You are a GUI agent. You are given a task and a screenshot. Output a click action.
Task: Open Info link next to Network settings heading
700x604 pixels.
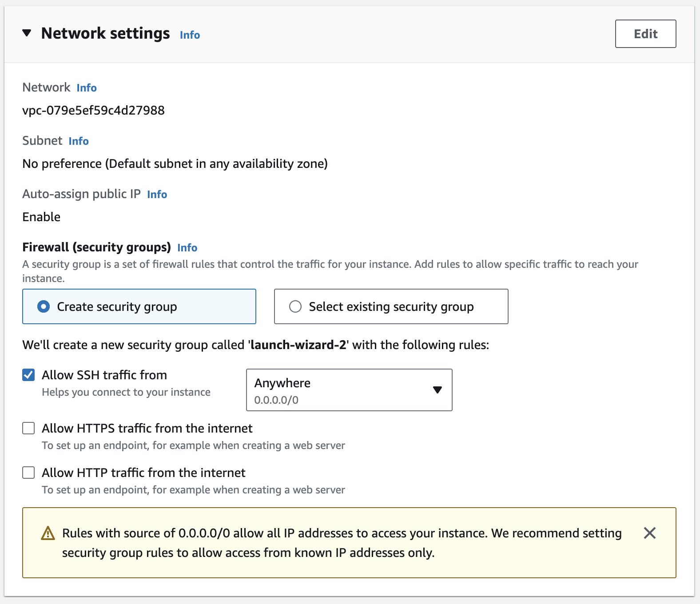point(190,35)
